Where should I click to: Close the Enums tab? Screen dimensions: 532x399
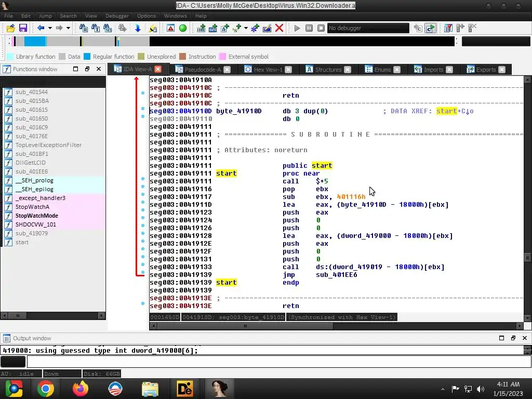tap(396, 70)
